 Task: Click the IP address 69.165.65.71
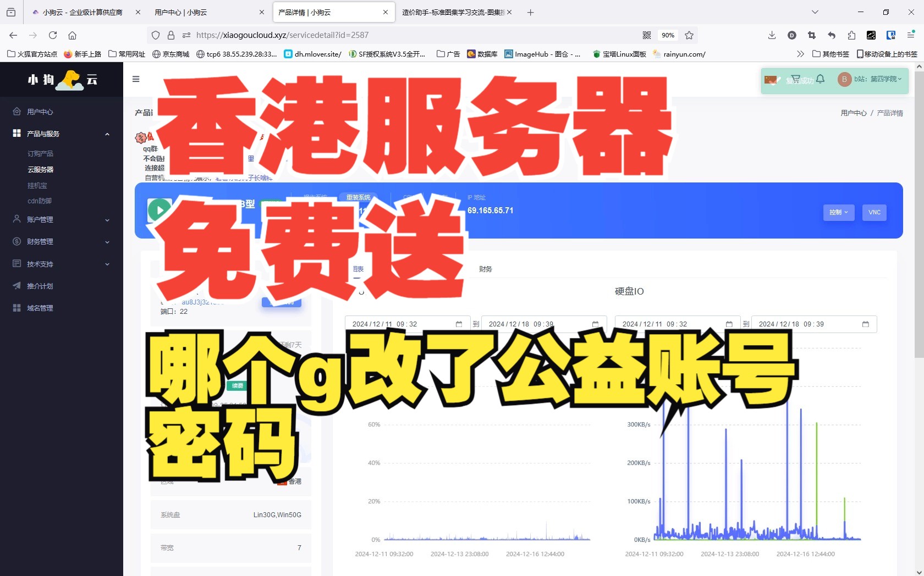(490, 211)
